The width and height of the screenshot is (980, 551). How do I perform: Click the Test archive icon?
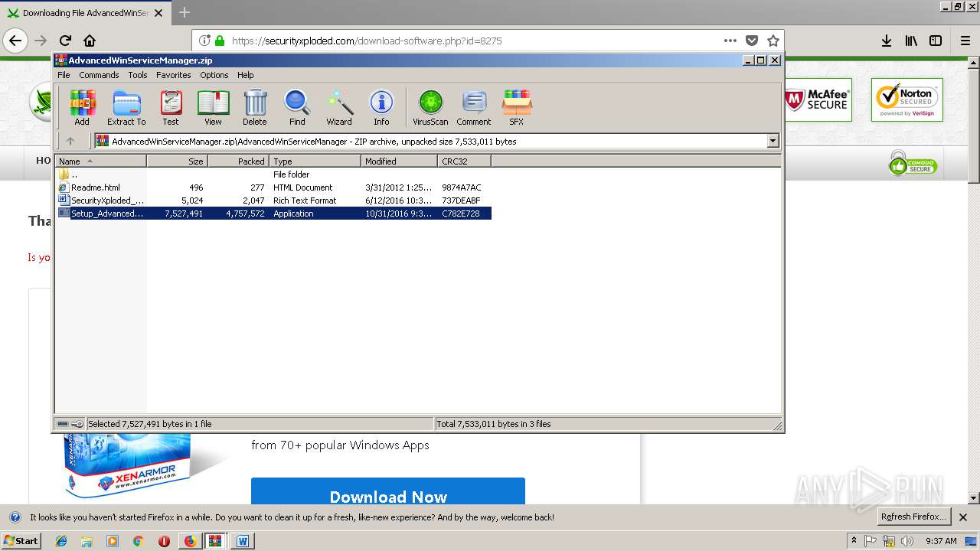171,107
